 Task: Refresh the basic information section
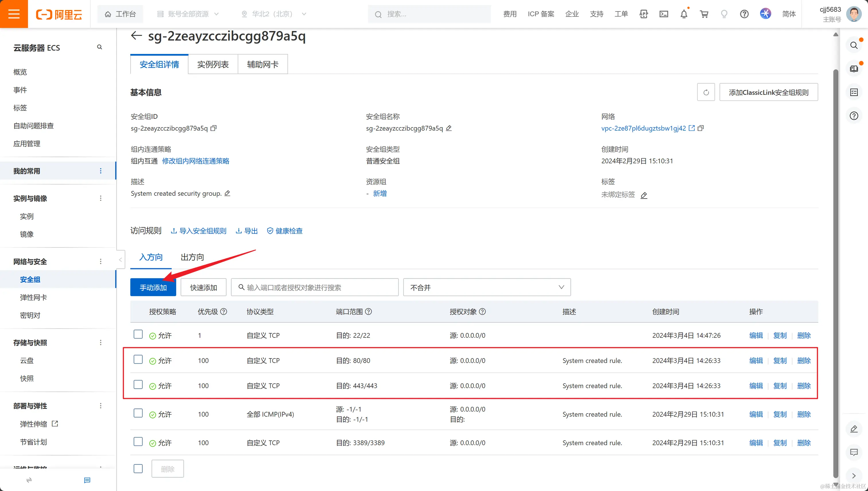706,92
